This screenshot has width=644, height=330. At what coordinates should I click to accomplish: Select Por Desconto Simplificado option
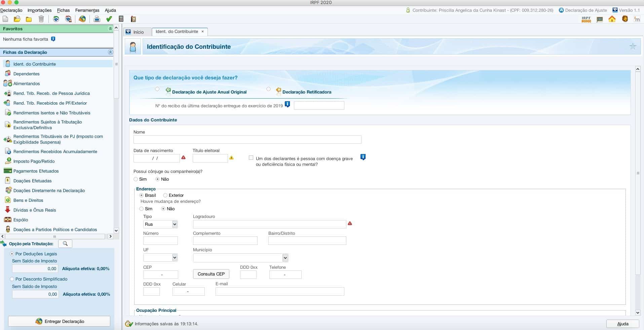click(x=12, y=279)
